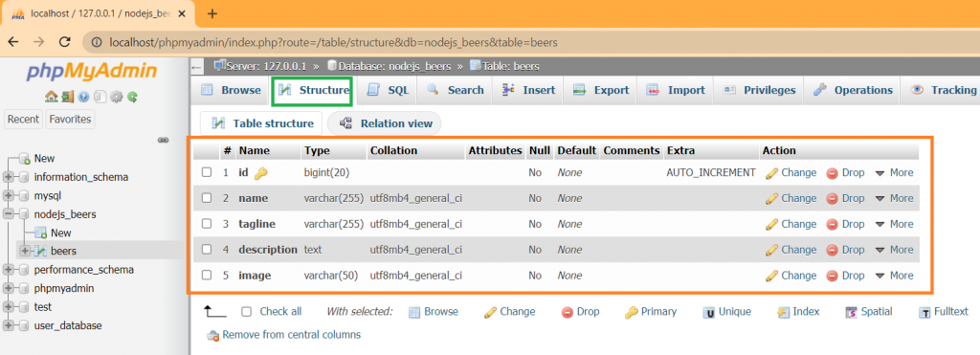Open the Privileges tab
The image size is (980, 355).
pyautogui.click(x=759, y=90)
